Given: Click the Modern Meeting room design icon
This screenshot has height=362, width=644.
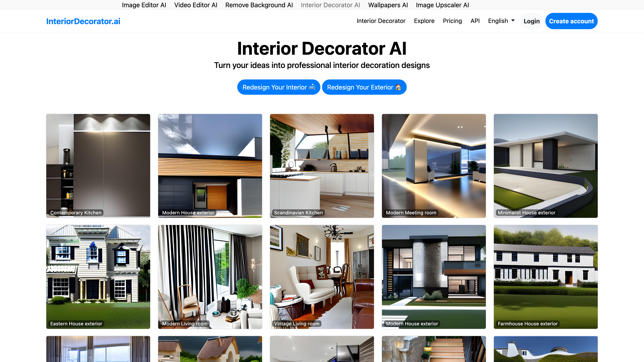Looking at the screenshot, I should coord(434,166).
